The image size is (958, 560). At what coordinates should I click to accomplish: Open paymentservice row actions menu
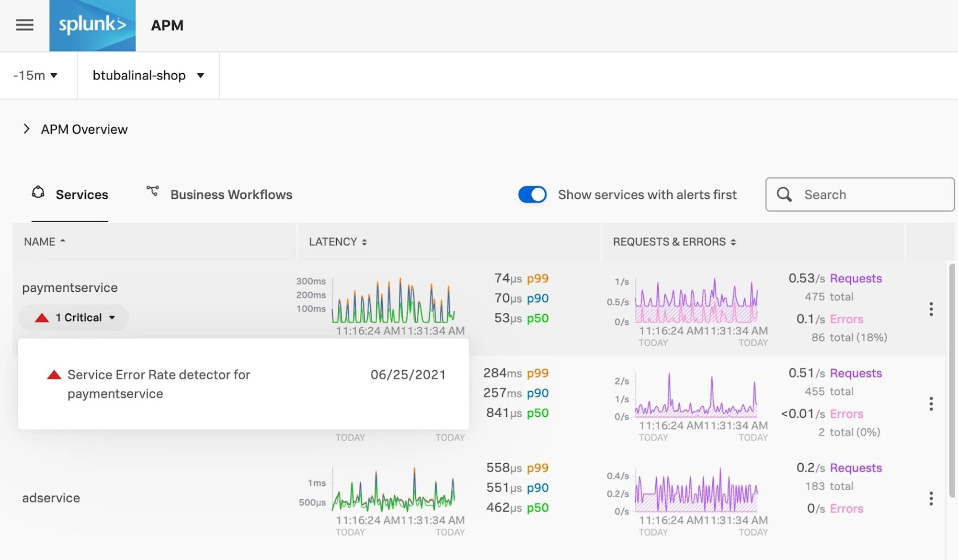931,309
